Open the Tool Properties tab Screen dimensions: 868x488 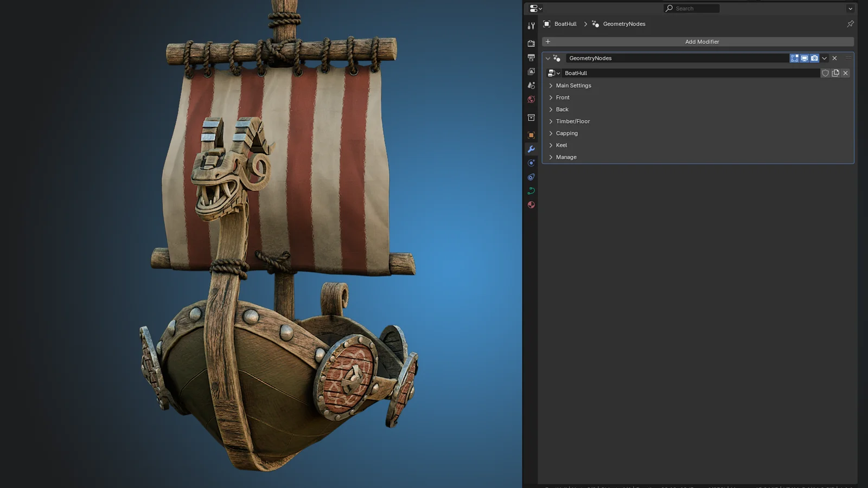pyautogui.click(x=531, y=25)
